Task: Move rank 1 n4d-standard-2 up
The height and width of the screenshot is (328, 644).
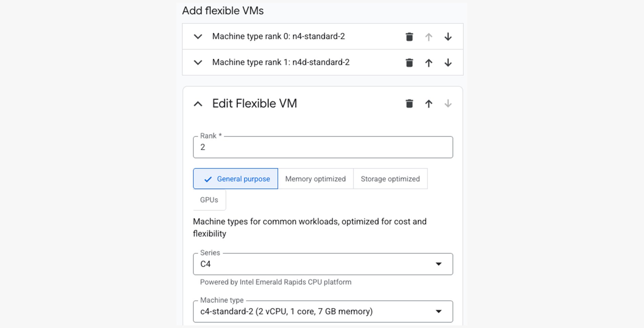Action: coord(428,63)
